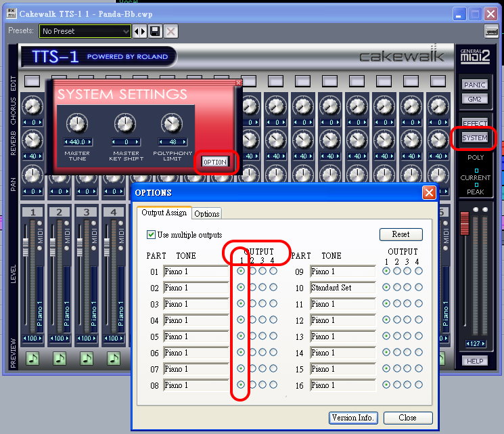Click the Polyphony Limit 48 value stepper
This screenshot has height=434, width=504.
[172, 142]
